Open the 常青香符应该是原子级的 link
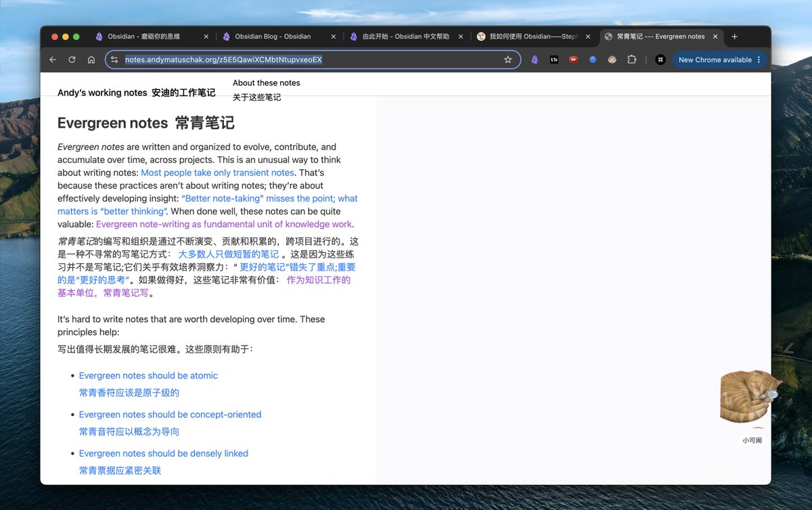The width and height of the screenshot is (812, 510). tap(129, 393)
